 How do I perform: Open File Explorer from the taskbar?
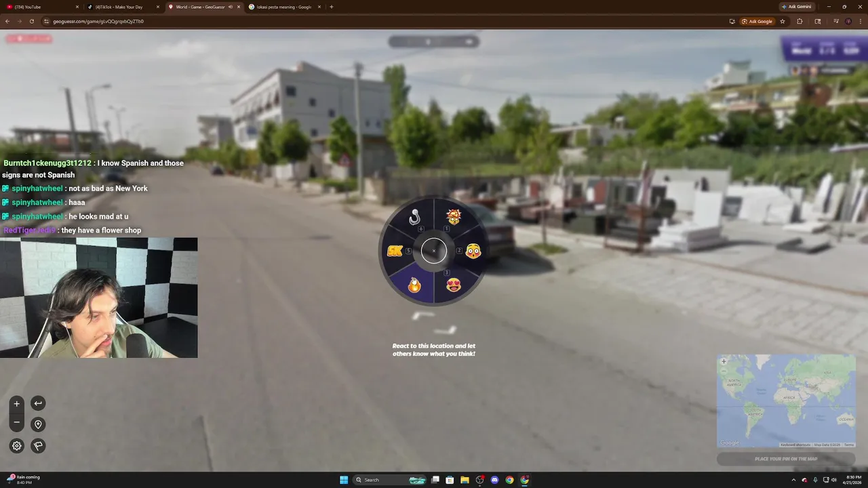[x=465, y=480]
